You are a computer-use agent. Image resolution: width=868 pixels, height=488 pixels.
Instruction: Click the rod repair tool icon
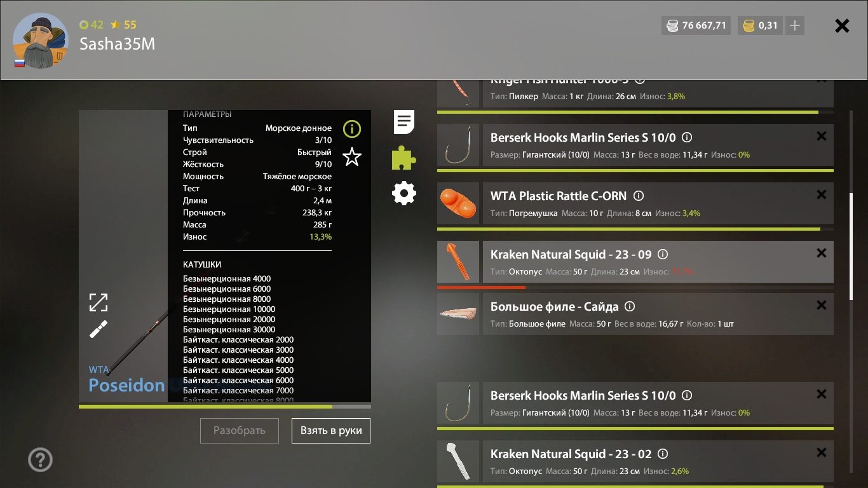pos(98,329)
